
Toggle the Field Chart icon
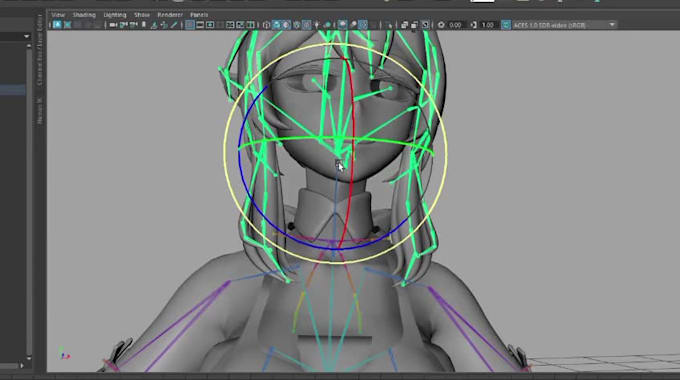230,25
